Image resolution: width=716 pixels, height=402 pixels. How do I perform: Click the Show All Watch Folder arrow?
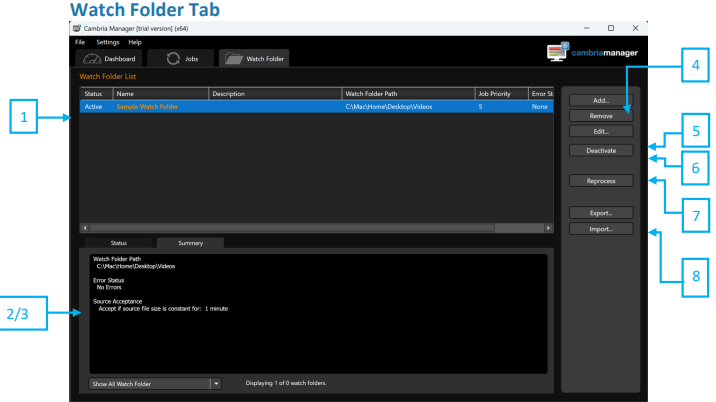coord(216,384)
